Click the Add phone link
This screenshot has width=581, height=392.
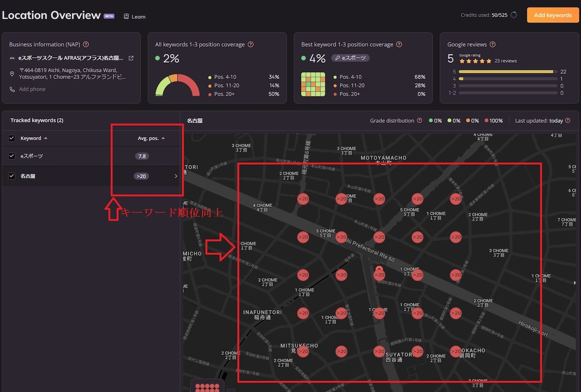point(32,89)
